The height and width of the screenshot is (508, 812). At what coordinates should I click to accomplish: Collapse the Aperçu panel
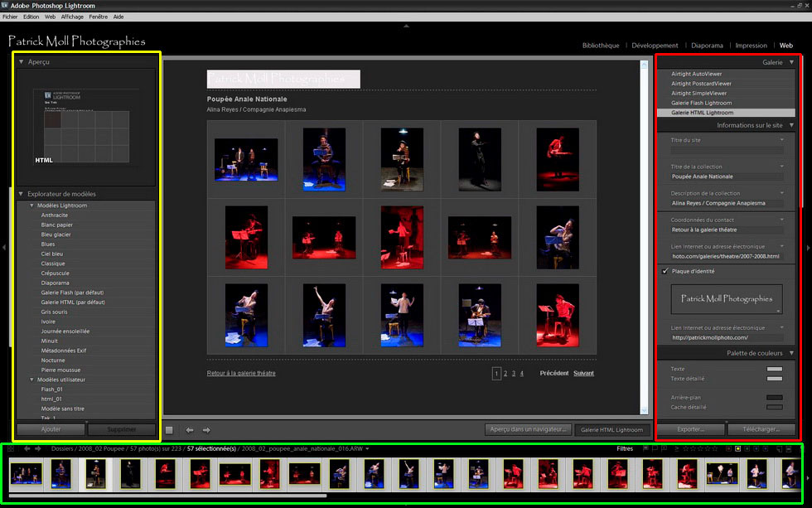22,62
